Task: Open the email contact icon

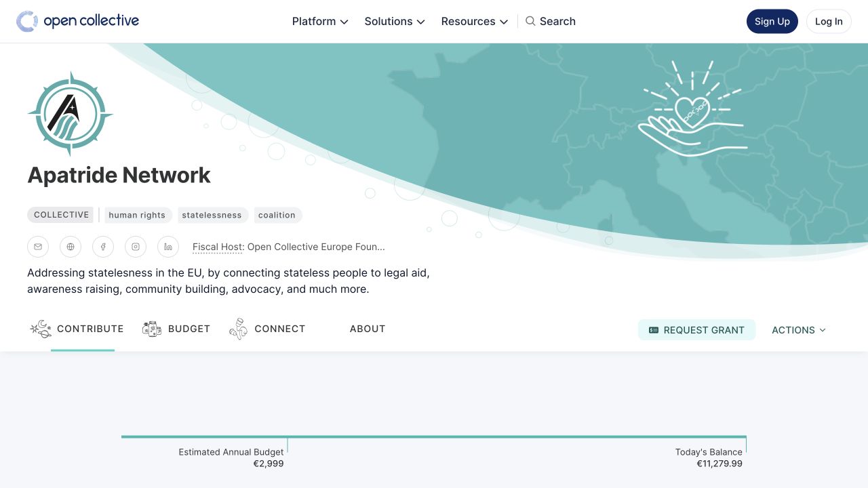Action: (38, 247)
